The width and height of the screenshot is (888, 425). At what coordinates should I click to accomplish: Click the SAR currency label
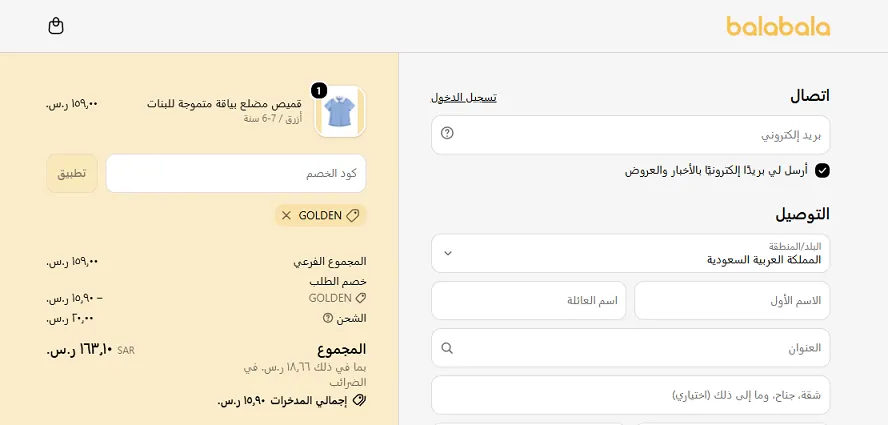[126, 351]
